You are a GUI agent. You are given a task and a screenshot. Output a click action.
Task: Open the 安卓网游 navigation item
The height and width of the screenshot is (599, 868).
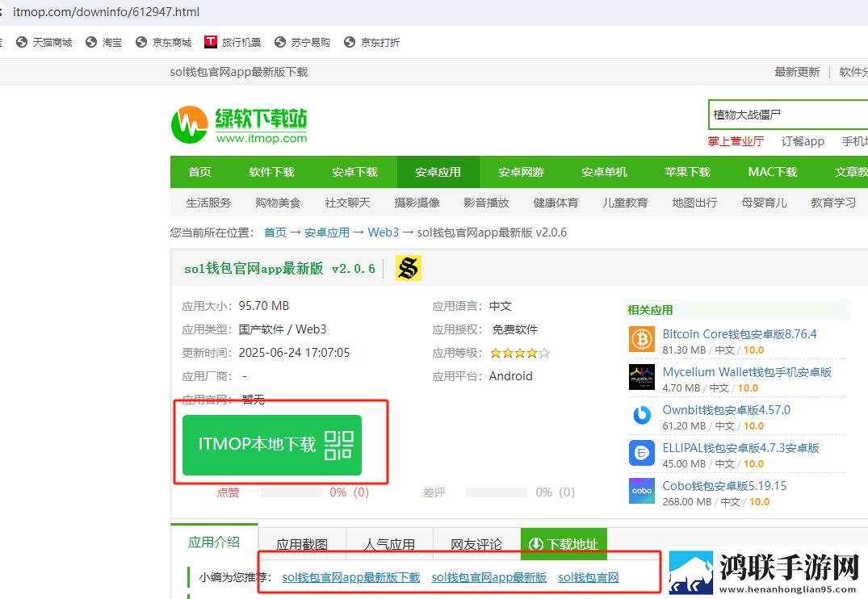click(x=521, y=172)
